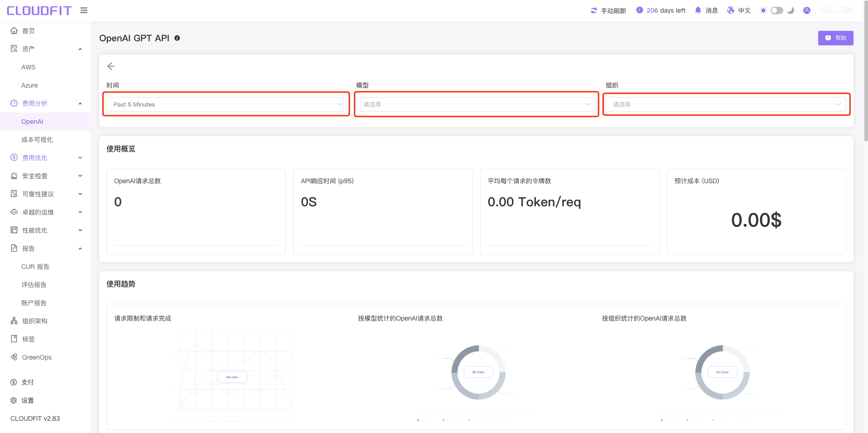The image size is (868, 433).
Task: Click the 消息 messages link
Action: 711,10
